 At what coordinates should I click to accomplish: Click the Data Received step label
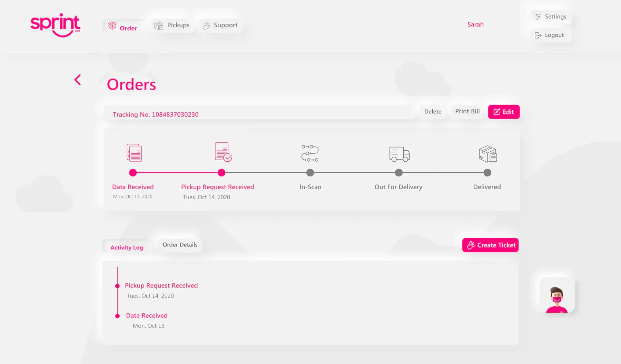(x=133, y=187)
